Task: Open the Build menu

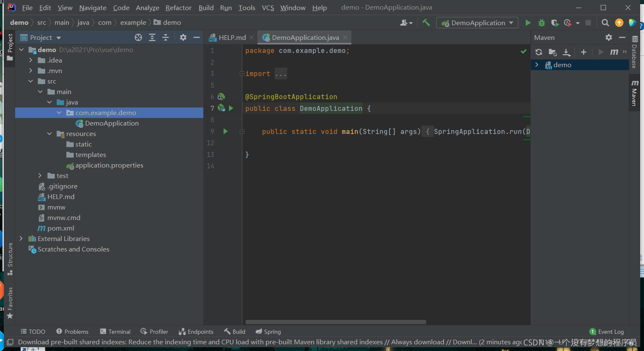Action: 206,8
